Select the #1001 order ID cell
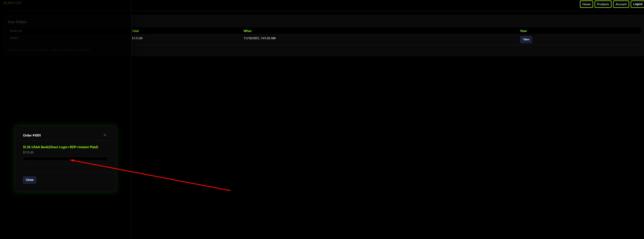Image resolution: width=644 pixels, height=239 pixels. pyautogui.click(x=14, y=38)
